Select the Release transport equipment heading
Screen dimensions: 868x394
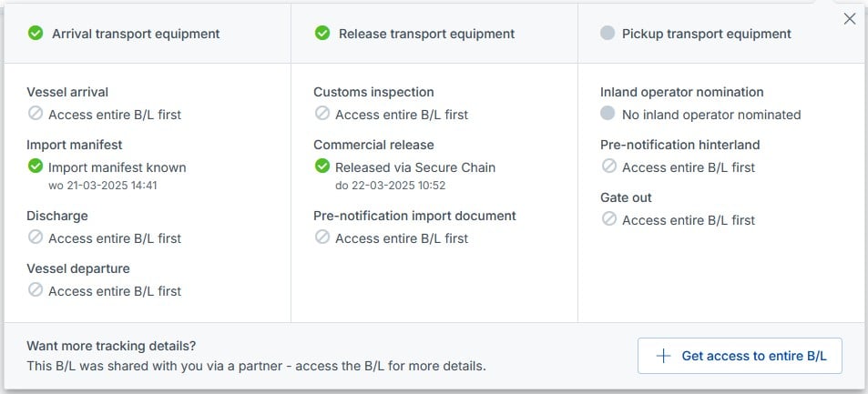tap(426, 34)
